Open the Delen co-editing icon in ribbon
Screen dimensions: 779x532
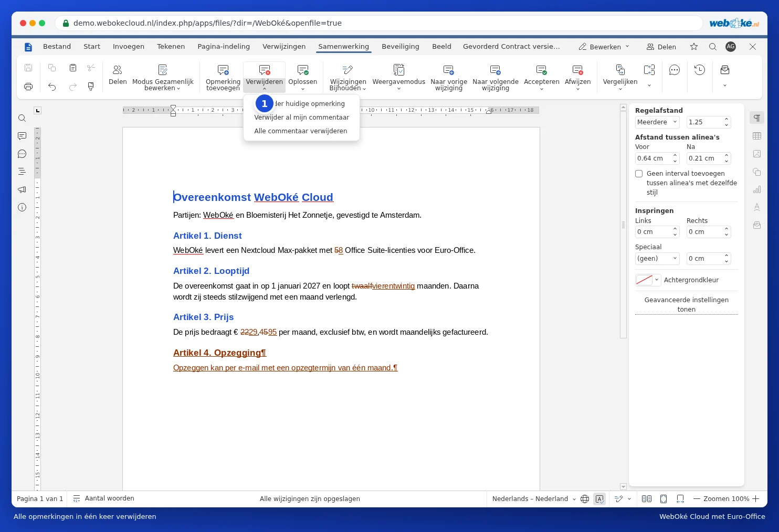[118, 70]
